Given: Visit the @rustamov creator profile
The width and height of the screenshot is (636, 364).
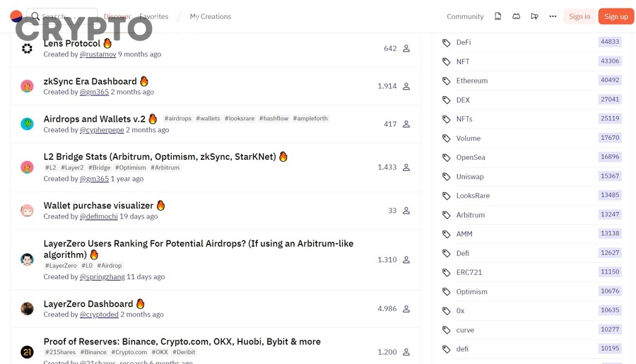Looking at the screenshot, I should (x=98, y=54).
